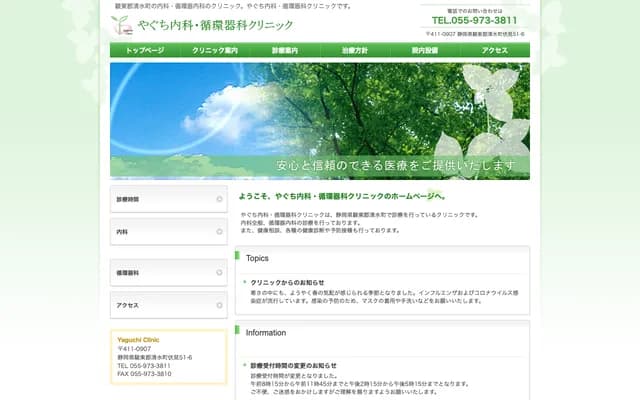Click the arrow icon beside 診療時間
The image size is (640, 400).
(x=219, y=200)
